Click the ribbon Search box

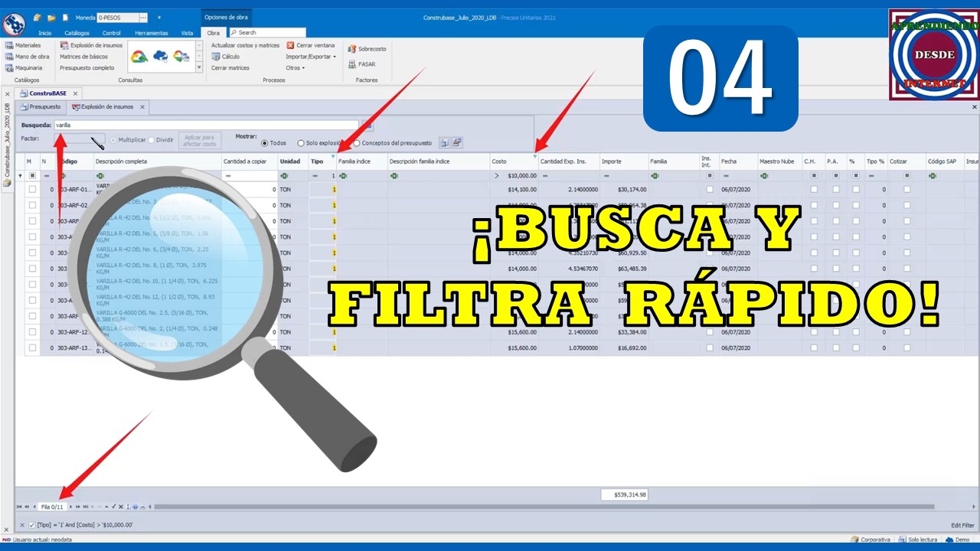click(267, 33)
